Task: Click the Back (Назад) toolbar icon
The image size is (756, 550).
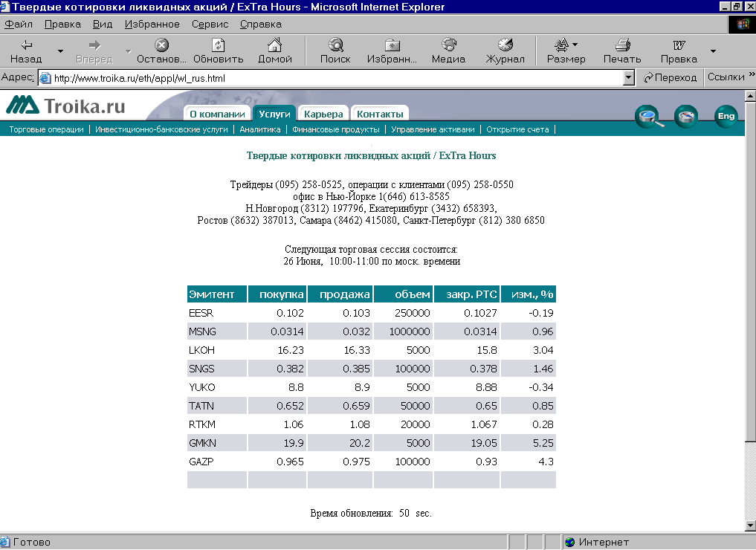Action: coord(27,45)
